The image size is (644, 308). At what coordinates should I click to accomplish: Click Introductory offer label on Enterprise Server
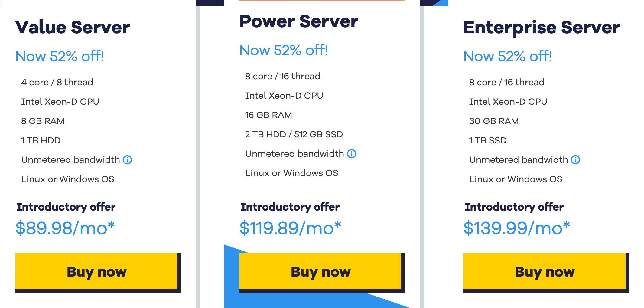click(514, 207)
